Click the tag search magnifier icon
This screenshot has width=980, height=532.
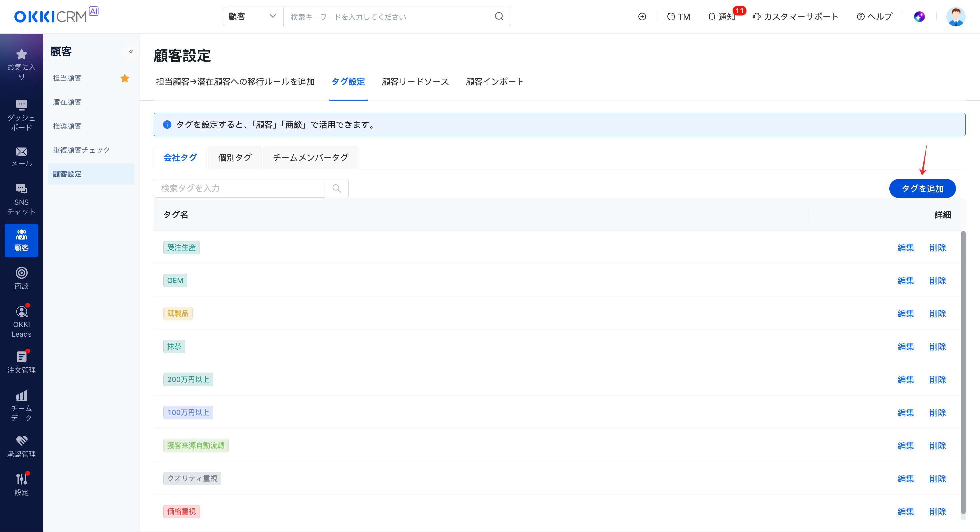[336, 188]
